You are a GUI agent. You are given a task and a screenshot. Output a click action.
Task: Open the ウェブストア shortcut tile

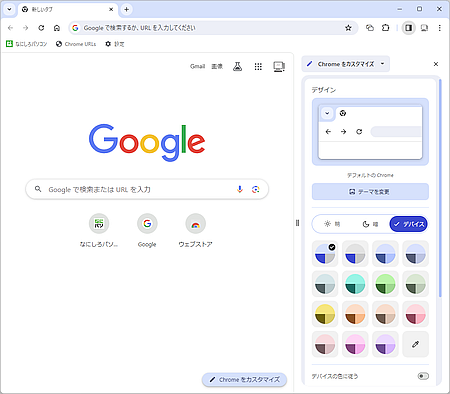click(195, 231)
